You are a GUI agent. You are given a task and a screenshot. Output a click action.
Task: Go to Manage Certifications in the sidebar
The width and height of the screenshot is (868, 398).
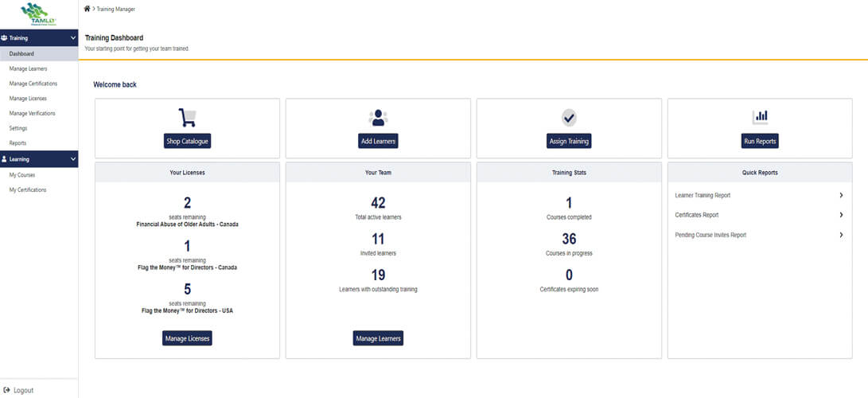point(33,84)
